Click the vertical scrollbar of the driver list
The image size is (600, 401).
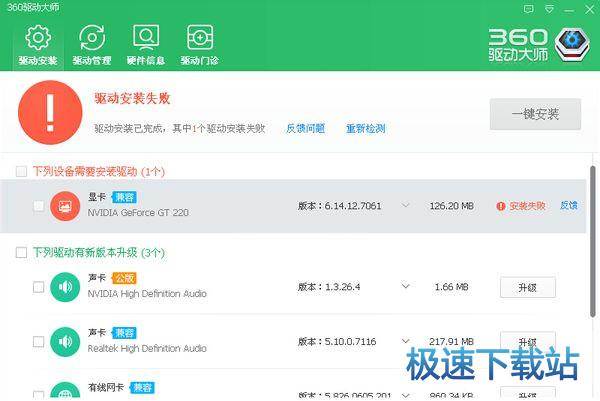coord(593,241)
